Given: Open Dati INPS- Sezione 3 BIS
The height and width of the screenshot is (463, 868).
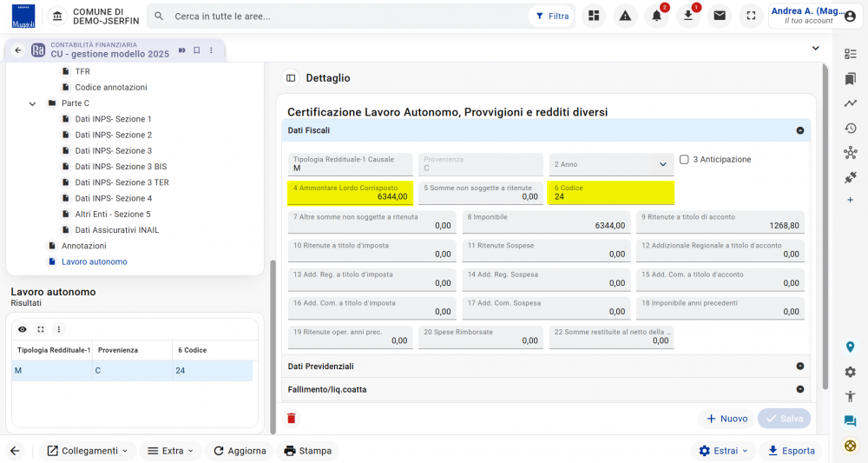Looking at the screenshot, I should coord(121,167).
